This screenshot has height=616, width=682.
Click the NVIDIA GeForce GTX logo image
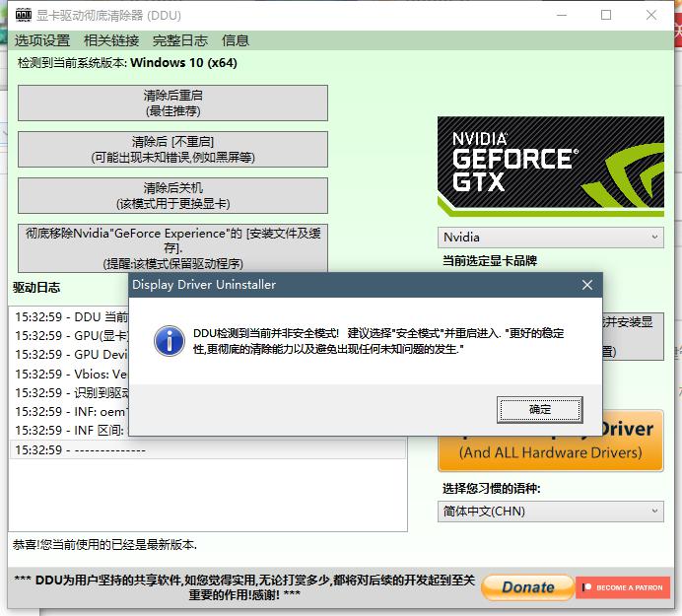[x=551, y=167]
